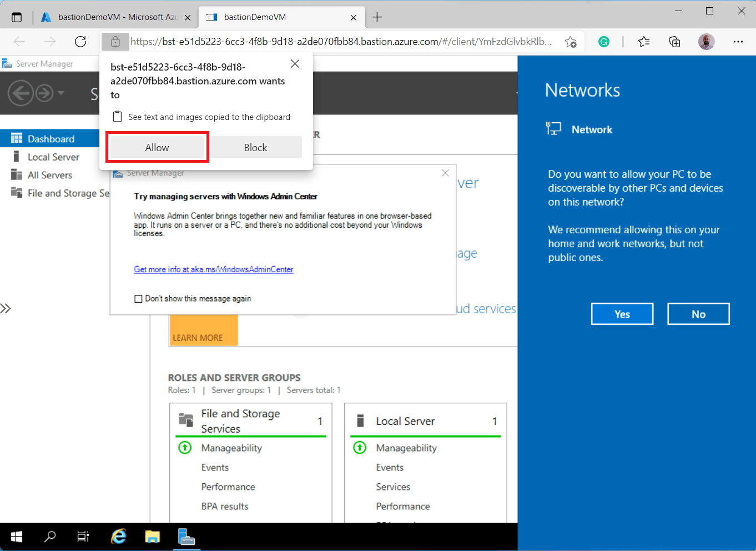Viewport: 756px width, 551px height.
Task: Click the Server Manager back navigation arrow
Action: [x=21, y=93]
